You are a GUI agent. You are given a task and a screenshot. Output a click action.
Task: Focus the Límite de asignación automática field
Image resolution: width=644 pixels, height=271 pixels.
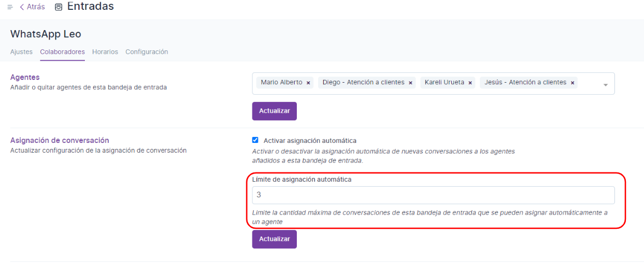(433, 195)
